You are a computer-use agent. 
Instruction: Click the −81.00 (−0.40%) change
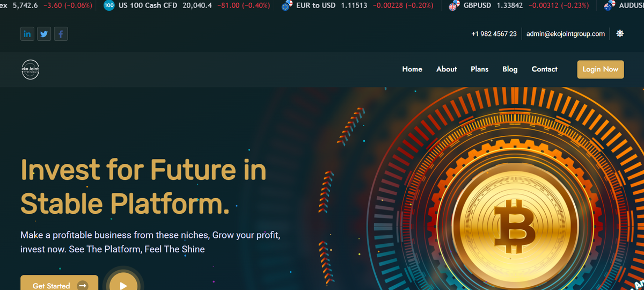pyautogui.click(x=243, y=6)
